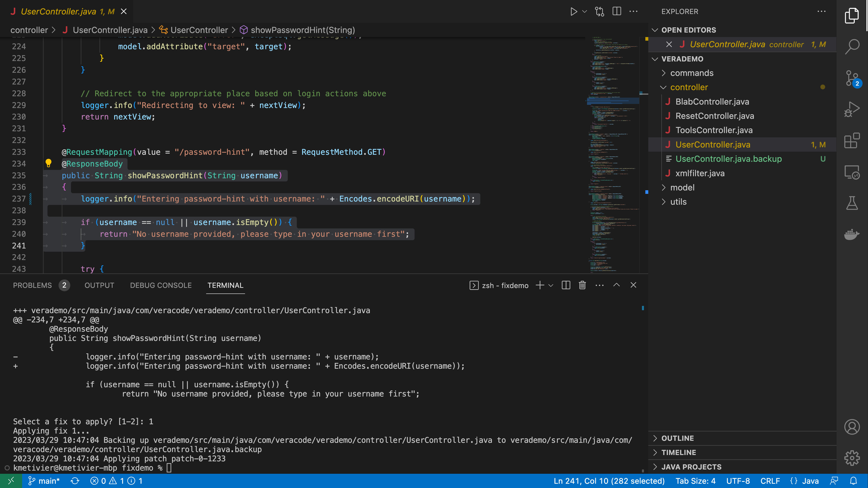Click the main* branch in status bar
868x488 pixels.
click(x=44, y=481)
